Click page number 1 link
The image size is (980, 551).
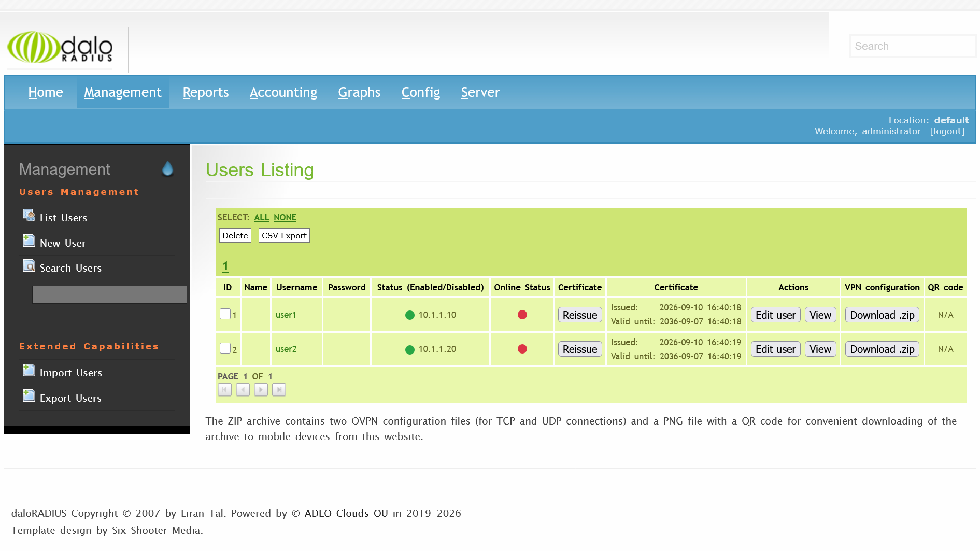(225, 266)
